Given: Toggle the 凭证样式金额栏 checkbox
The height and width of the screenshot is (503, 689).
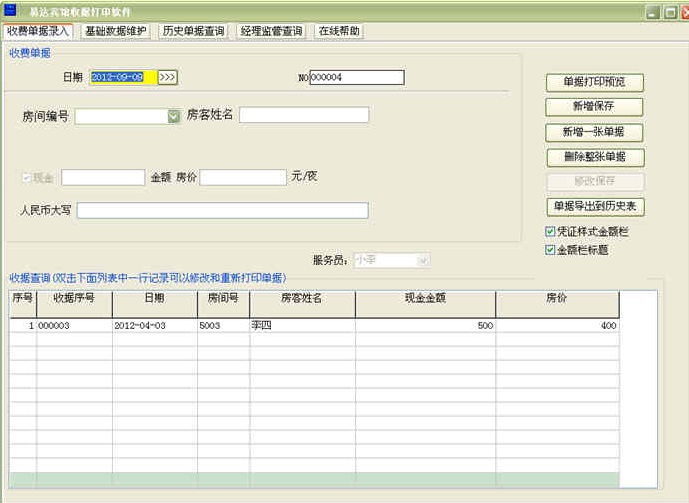Looking at the screenshot, I should 551,232.
